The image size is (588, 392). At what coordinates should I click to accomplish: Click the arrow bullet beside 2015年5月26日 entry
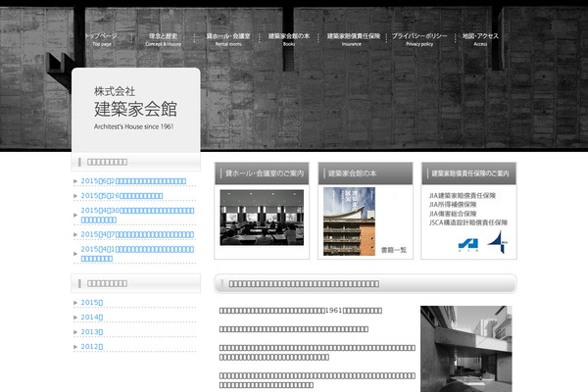pyautogui.click(x=75, y=196)
